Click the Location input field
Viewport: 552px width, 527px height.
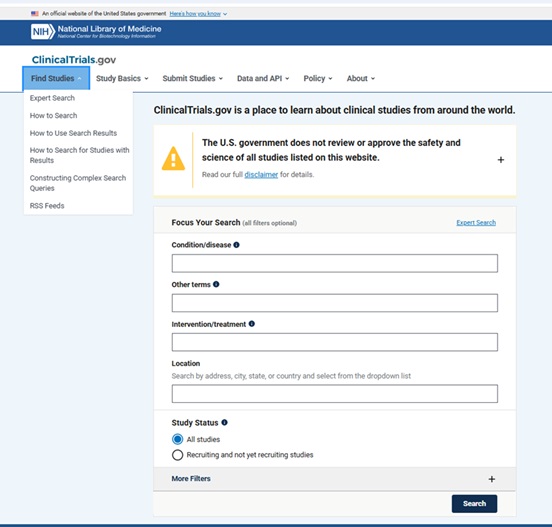click(334, 393)
